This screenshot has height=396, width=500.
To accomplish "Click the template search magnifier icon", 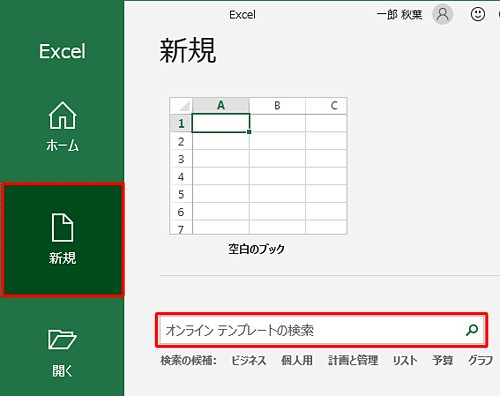I will pos(472,330).
